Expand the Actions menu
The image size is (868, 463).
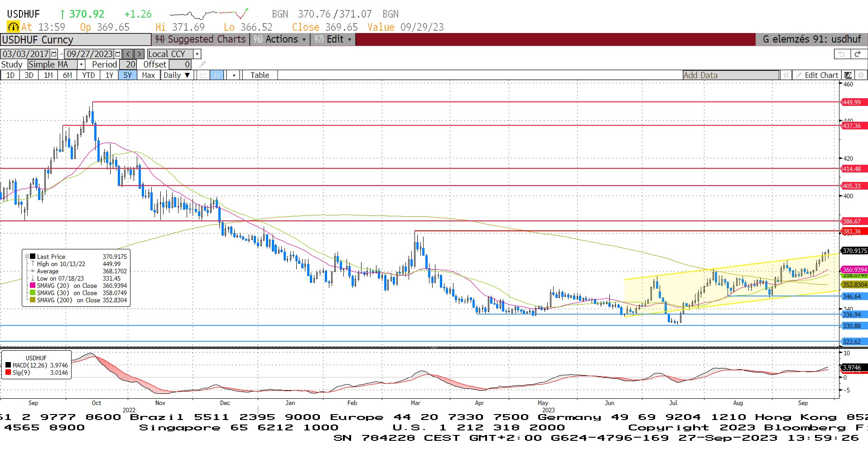(x=280, y=39)
